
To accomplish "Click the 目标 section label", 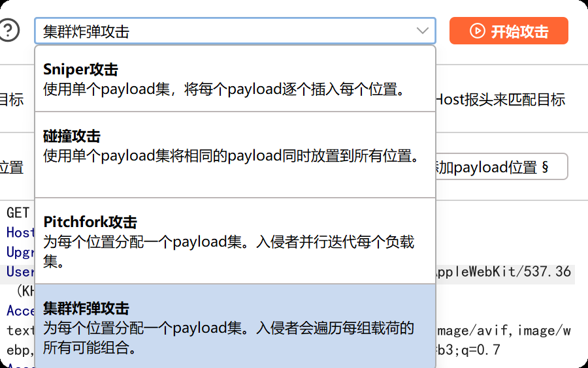I will [11, 100].
